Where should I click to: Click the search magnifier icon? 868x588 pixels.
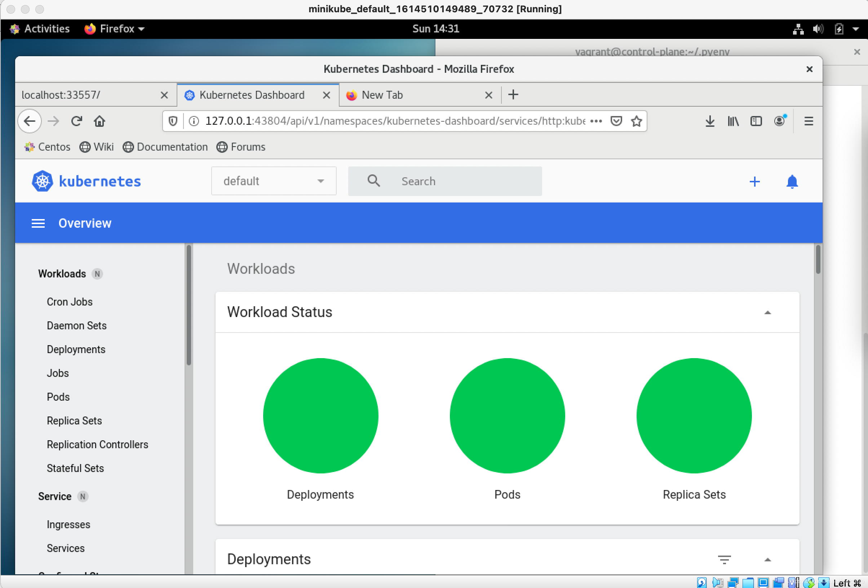[x=373, y=181]
